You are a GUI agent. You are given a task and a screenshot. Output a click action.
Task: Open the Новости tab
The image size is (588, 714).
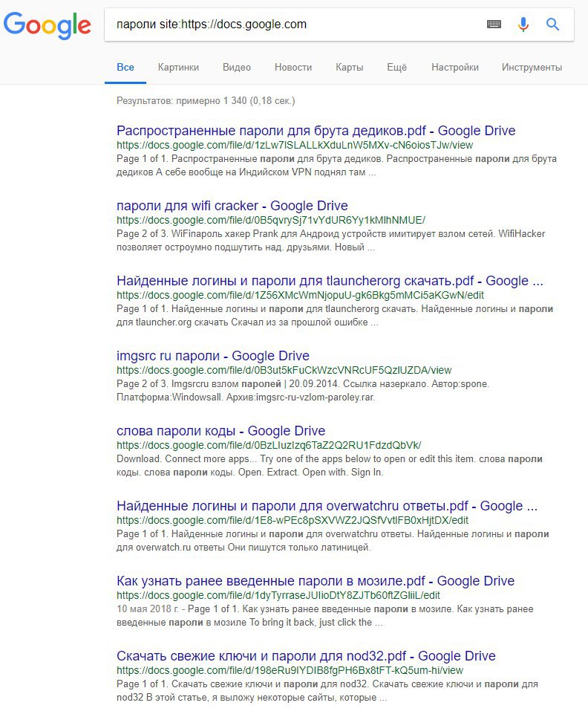pos(293,68)
